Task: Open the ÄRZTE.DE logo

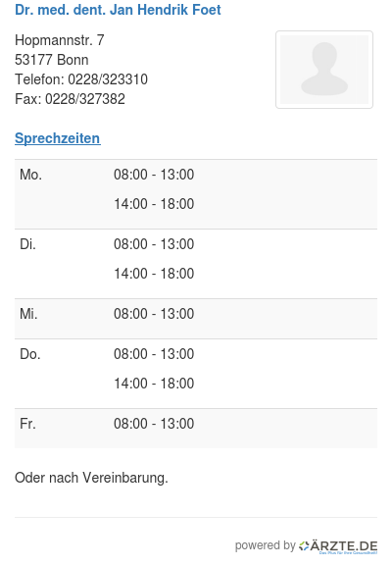Action: (338, 546)
